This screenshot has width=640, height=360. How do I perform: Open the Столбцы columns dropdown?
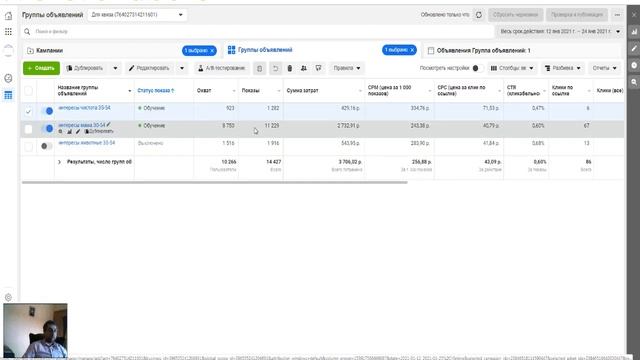pos(512,68)
